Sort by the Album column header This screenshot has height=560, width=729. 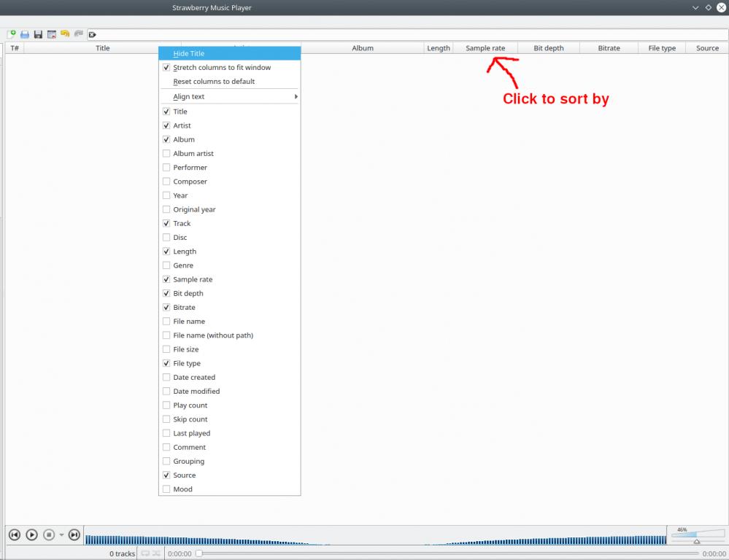pyautogui.click(x=363, y=48)
